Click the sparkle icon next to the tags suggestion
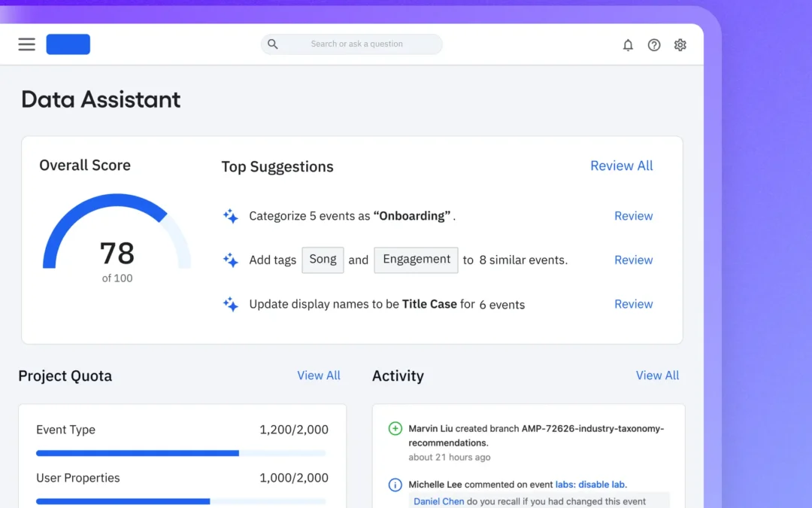This screenshot has height=508, width=812. [x=230, y=260]
